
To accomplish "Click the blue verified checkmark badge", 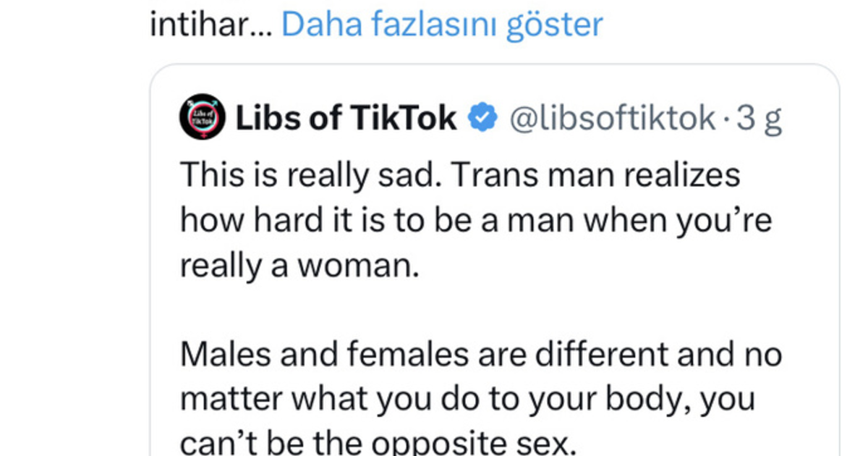I will coord(482,117).
